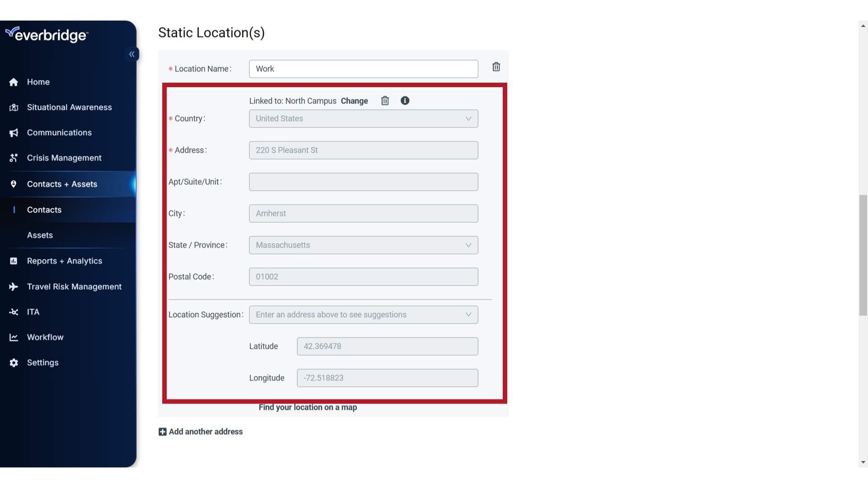Click inside the Apt/Suite/Unit field

tap(363, 182)
